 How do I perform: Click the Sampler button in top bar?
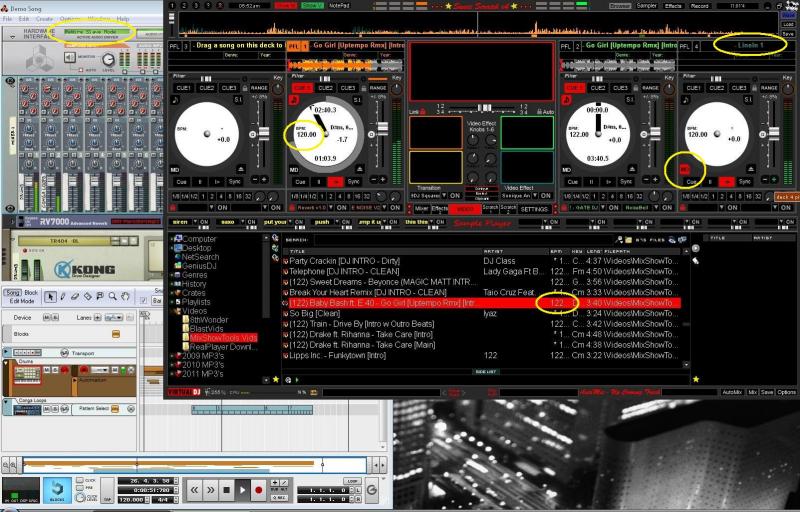coord(645,5)
